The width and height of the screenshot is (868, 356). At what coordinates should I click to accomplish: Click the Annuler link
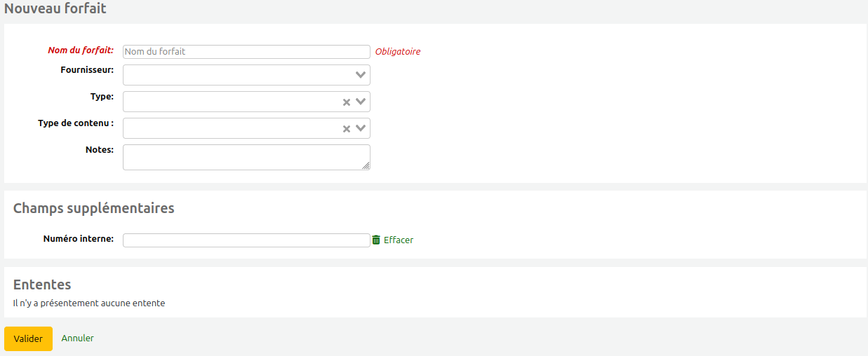pyautogui.click(x=77, y=338)
